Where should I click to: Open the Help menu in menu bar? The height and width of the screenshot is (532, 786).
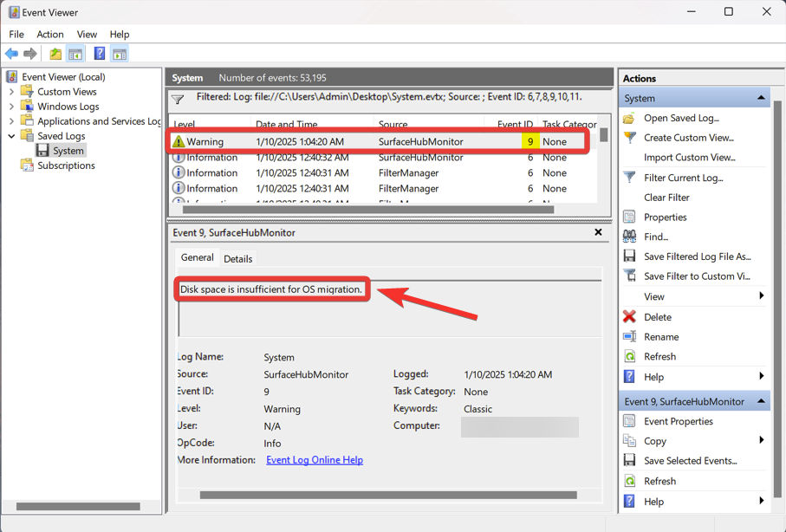click(x=120, y=34)
